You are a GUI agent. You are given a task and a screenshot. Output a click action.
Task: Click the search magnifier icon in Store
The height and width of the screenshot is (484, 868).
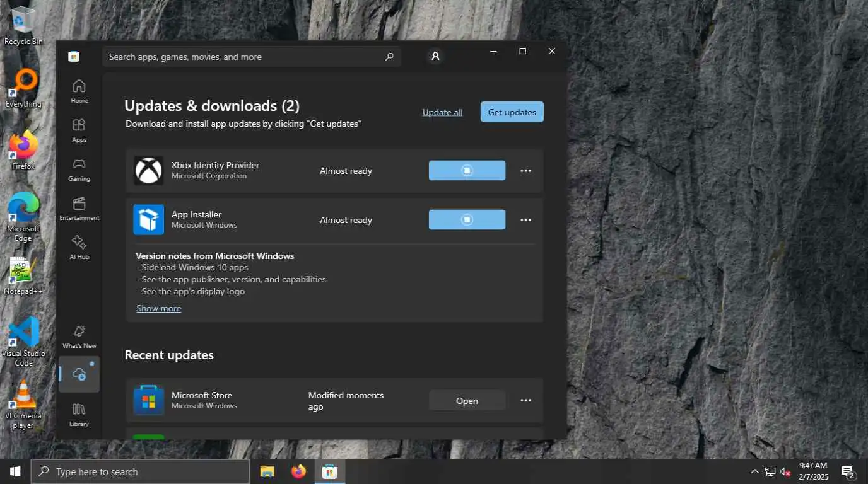tap(389, 57)
